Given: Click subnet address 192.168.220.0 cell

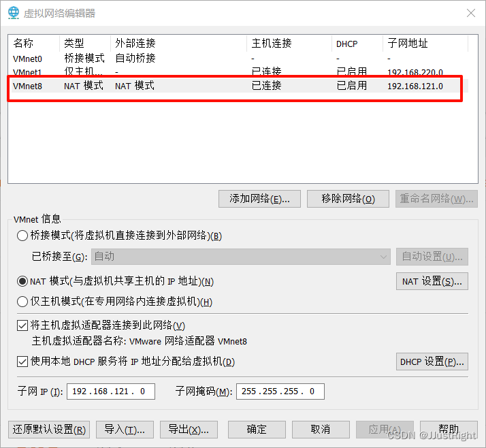Looking at the screenshot, I should (415, 72).
